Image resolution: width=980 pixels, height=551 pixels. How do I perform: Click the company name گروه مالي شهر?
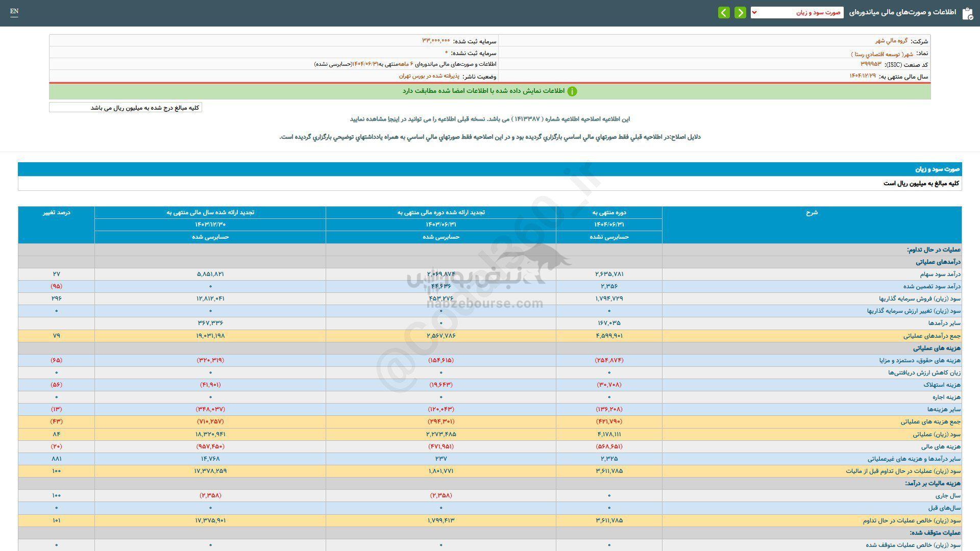tap(891, 41)
